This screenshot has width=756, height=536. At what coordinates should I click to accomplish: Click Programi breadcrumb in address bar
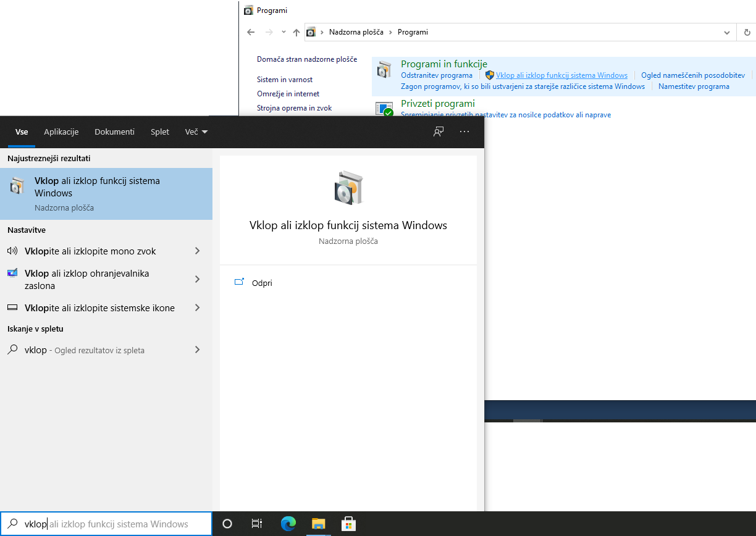(x=413, y=32)
